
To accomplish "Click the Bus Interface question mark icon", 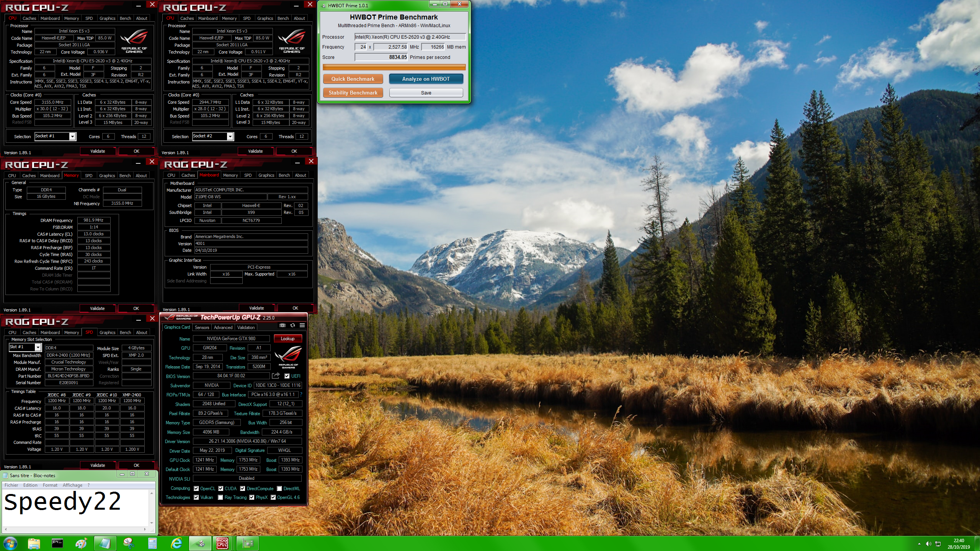I will pos(301,395).
